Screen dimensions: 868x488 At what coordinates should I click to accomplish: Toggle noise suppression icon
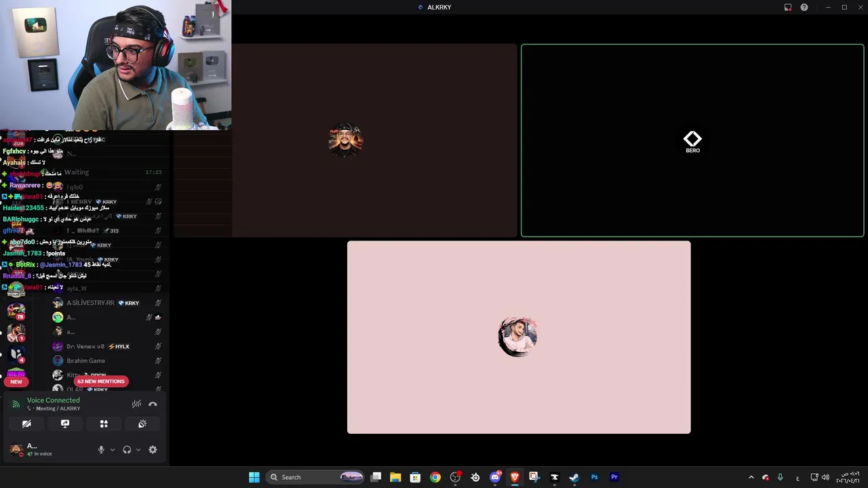pos(136,404)
